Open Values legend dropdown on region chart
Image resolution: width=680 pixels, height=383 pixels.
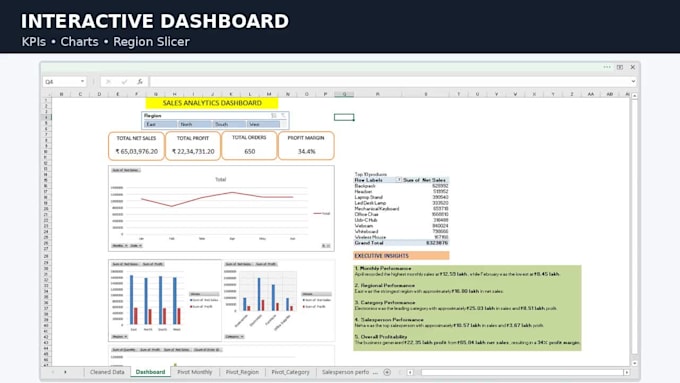tap(204, 294)
